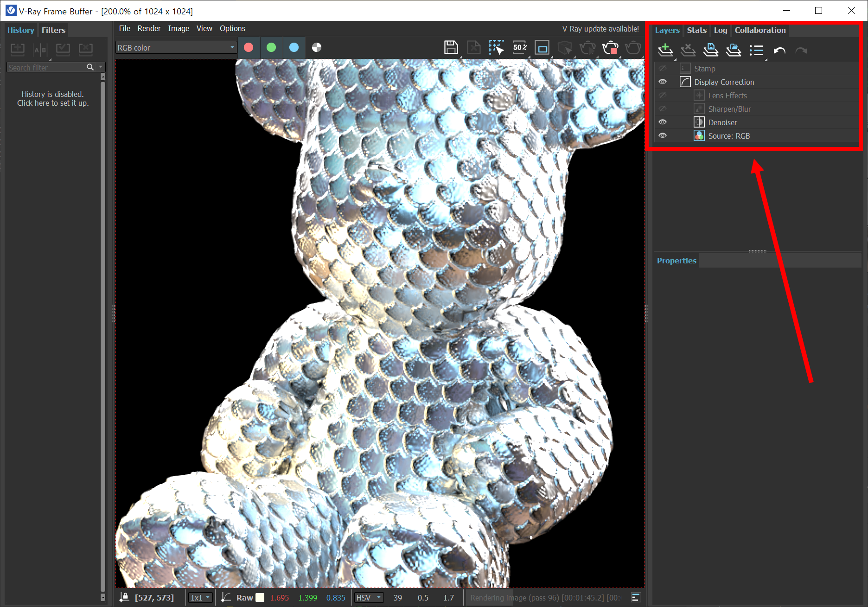Undo the last layer action
Screen dimensions: 868x607
click(x=779, y=50)
